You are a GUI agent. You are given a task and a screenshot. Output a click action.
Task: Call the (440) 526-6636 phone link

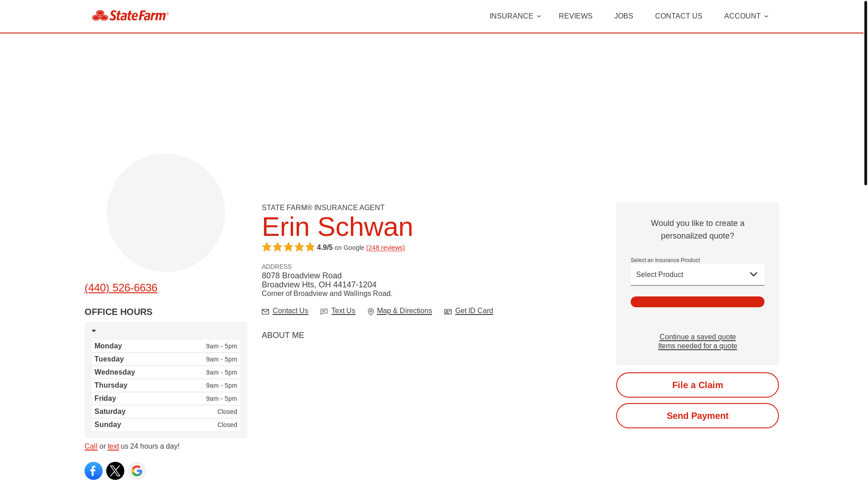point(121,288)
